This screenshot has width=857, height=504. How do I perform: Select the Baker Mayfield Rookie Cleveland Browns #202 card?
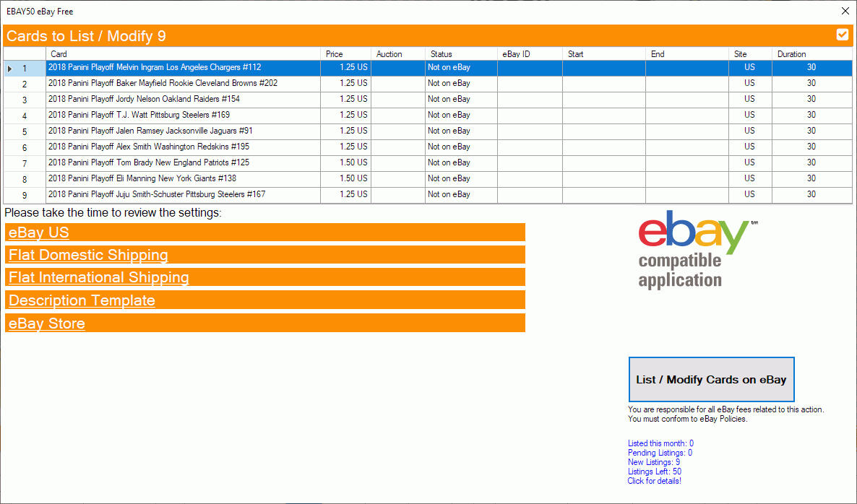click(183, 84)
